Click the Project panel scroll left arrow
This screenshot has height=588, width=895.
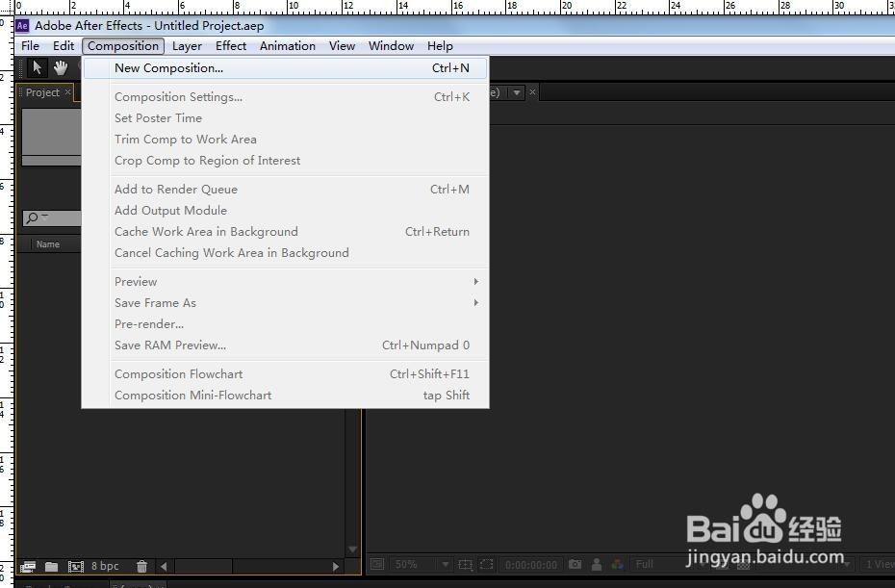[164, 566]
